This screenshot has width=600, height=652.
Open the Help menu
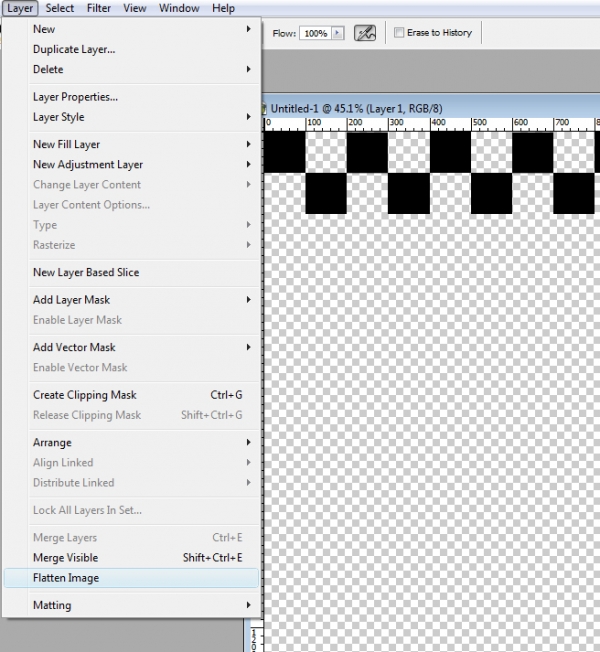pyautogui.click(x=223, y=8)
